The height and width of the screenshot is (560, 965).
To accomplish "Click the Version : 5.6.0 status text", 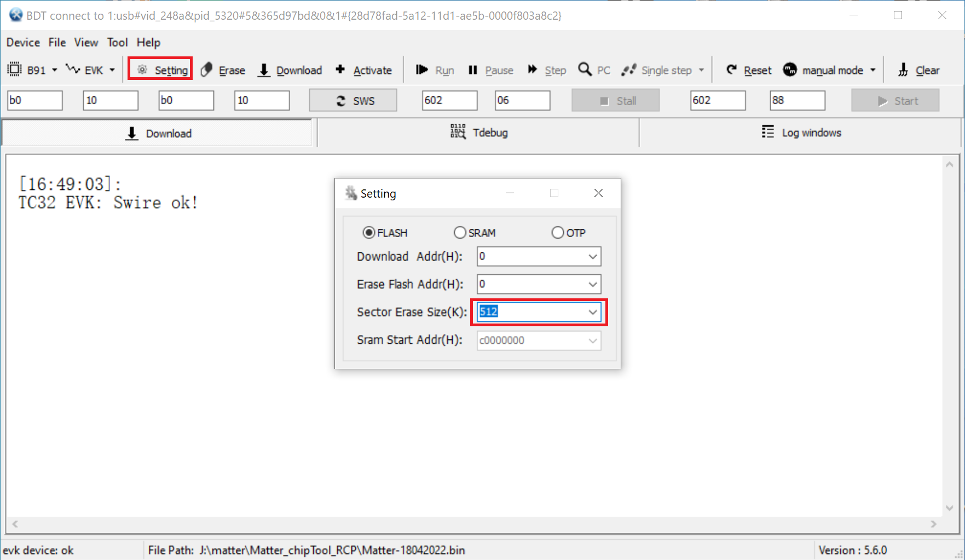I will point(853,550).
